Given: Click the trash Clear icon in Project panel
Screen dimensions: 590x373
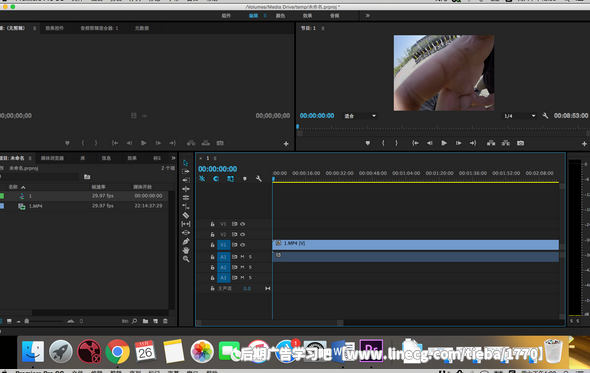Looking at the screenshot, I should click(x=165, y=321).
